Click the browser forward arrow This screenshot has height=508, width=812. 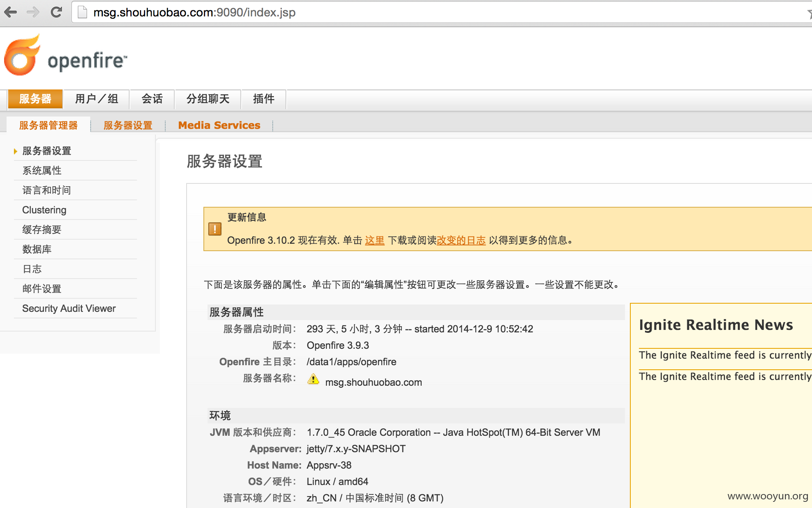coord(33,12)
